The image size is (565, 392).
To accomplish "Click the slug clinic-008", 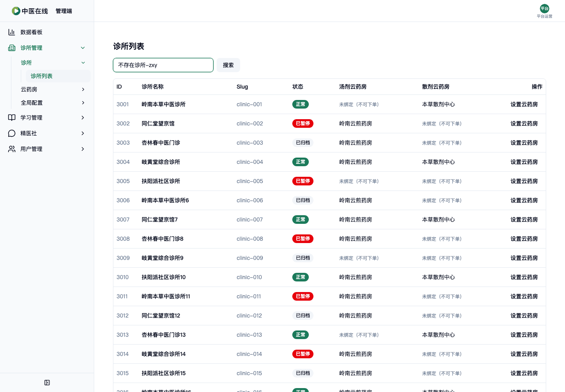I will pos(250,239).
